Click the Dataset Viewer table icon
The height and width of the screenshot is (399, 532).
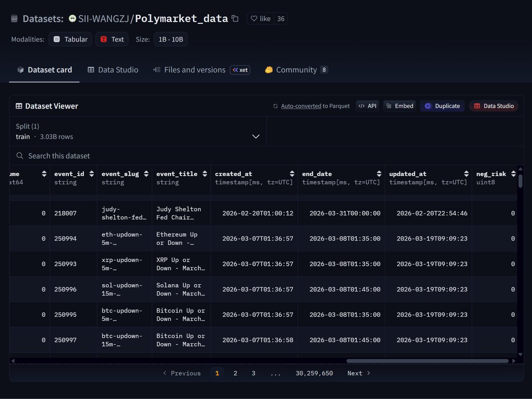(19, 106)
